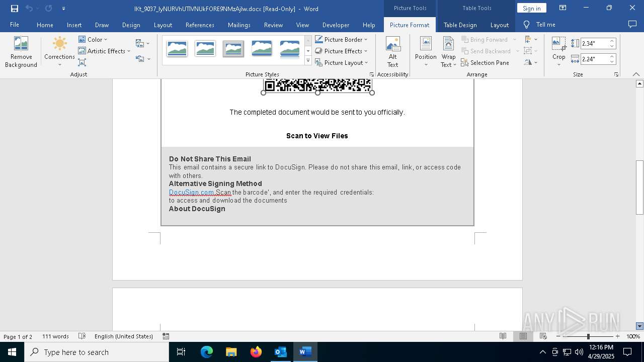The image size is (644, 362).
Task: Click zoom out minus button
Action: point(558,336)
